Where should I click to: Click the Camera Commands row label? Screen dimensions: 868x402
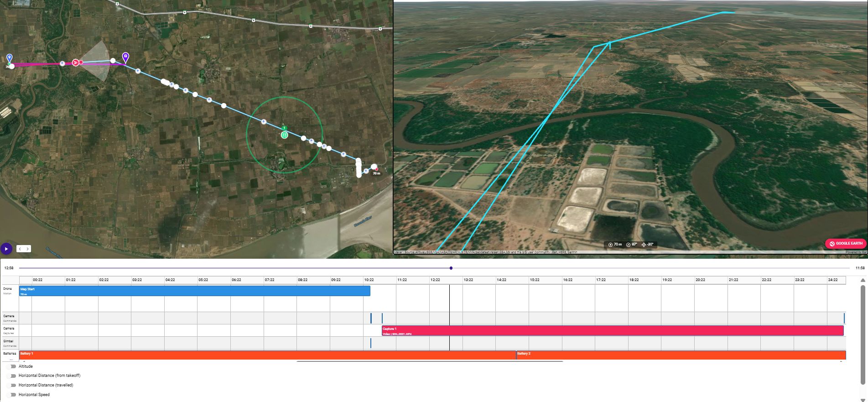[10, 318]
